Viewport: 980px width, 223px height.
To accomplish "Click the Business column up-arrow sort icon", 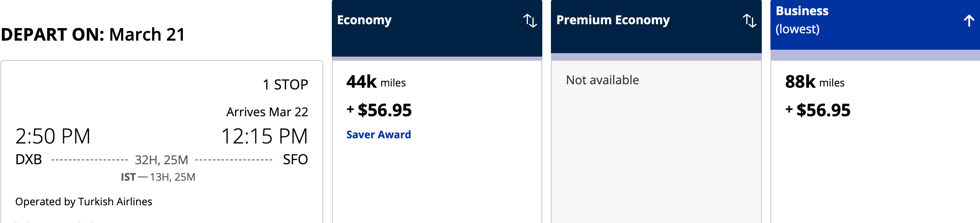I will click(x=969, y=20).
